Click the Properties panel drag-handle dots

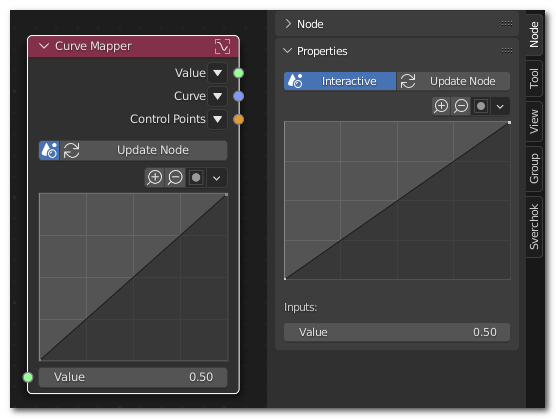click(x=507, y=50)
